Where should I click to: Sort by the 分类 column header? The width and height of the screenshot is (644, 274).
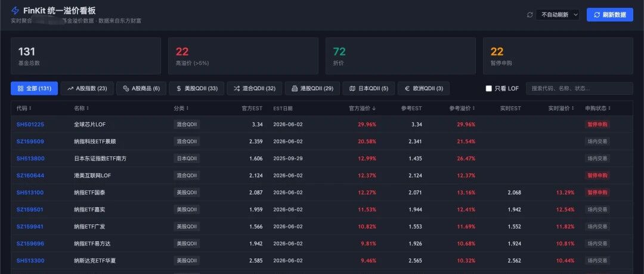click(x=181, y=108)
